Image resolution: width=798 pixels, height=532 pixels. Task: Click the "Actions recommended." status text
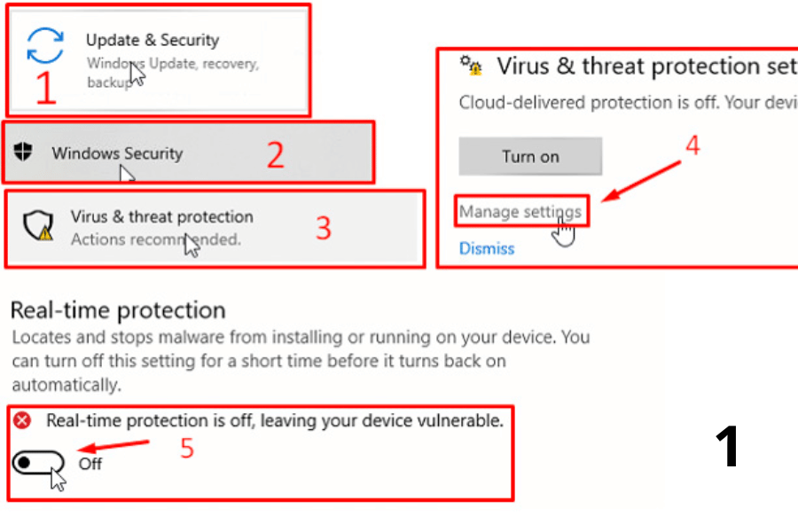coord(155,239)
